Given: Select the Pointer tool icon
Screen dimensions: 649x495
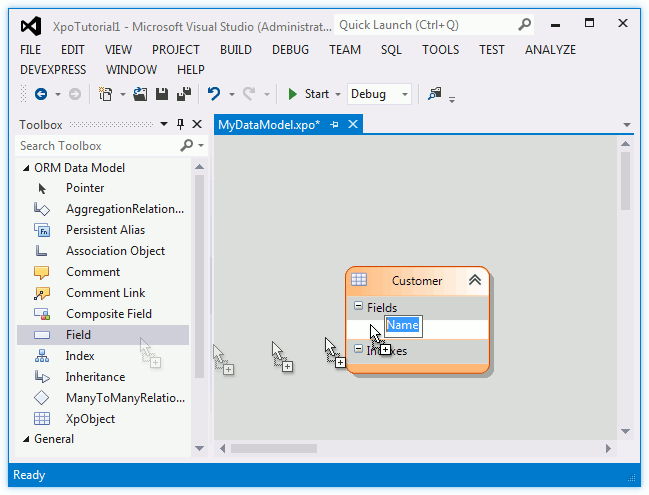Looking at the screenshot, I should (42, 189).
